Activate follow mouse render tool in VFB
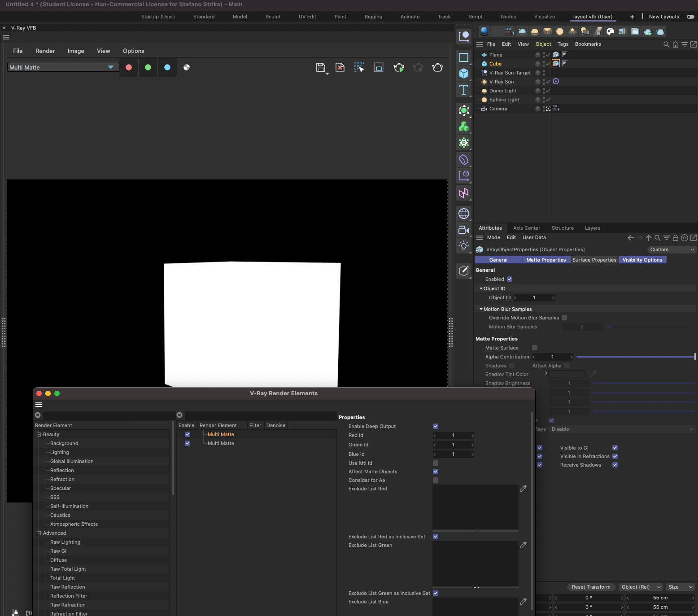This screenshot has height=616, width=698. click(359, 68)
